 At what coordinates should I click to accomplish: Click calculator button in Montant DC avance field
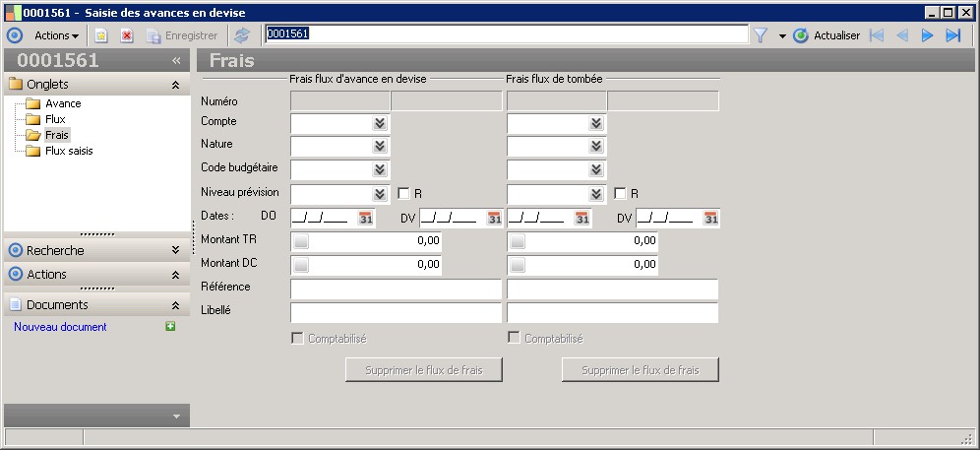(301, 265)
